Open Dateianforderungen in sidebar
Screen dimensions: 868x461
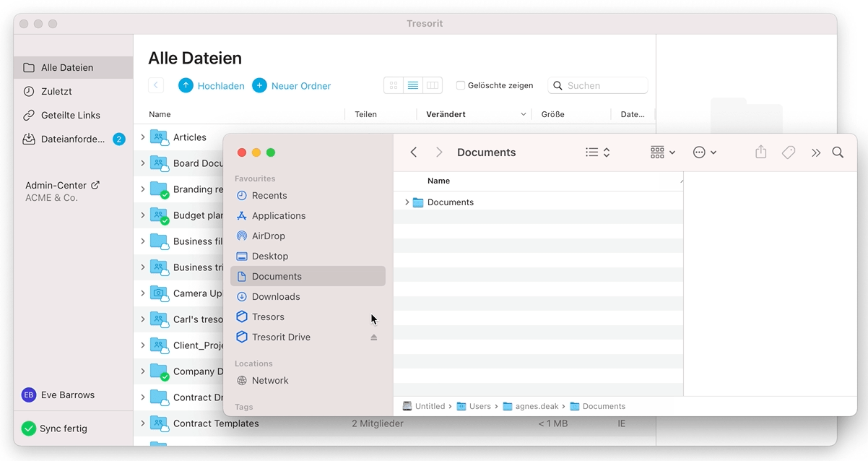tap(74, 139)
